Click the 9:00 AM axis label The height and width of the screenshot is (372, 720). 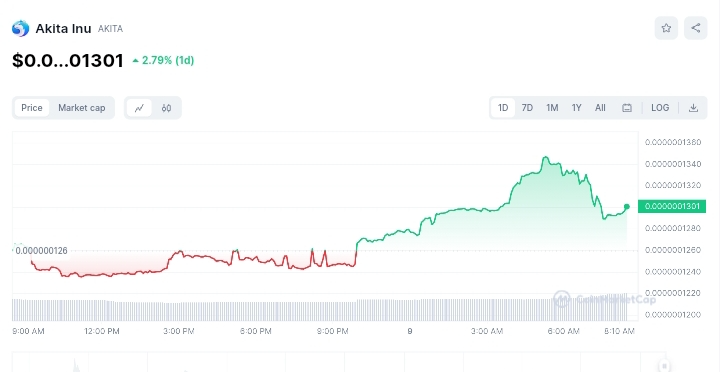(x=28, y=331)
